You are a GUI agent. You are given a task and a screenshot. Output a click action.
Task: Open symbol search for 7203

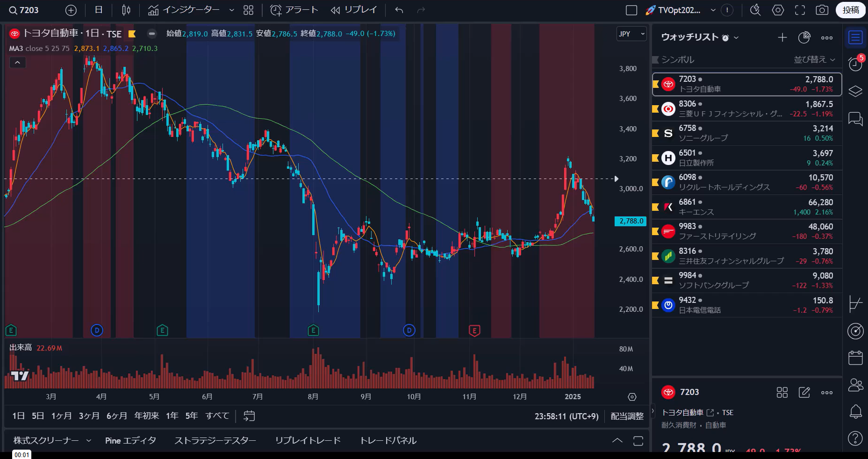click(x=24, y=10)
